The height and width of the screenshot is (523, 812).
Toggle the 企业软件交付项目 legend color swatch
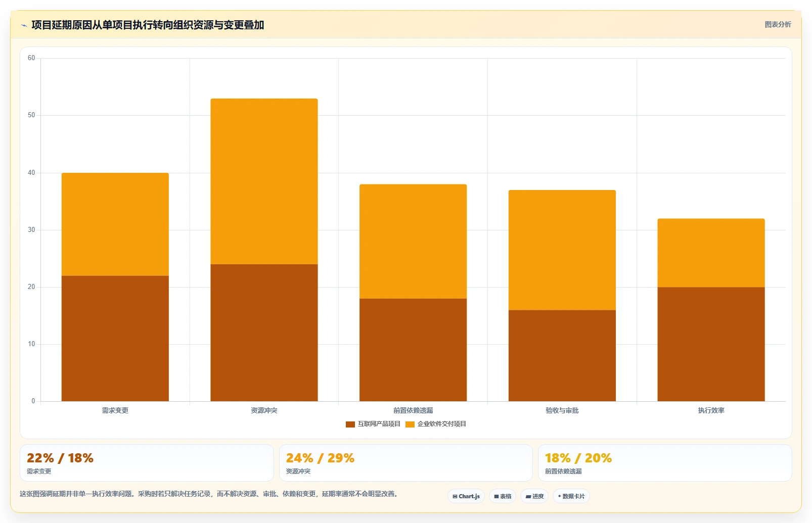[410, 424]
